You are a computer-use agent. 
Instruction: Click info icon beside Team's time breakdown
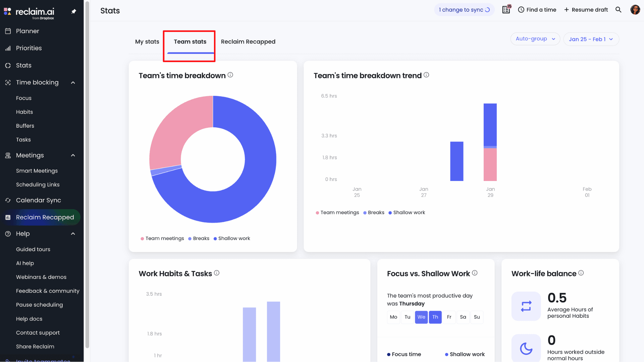(230, 75)
